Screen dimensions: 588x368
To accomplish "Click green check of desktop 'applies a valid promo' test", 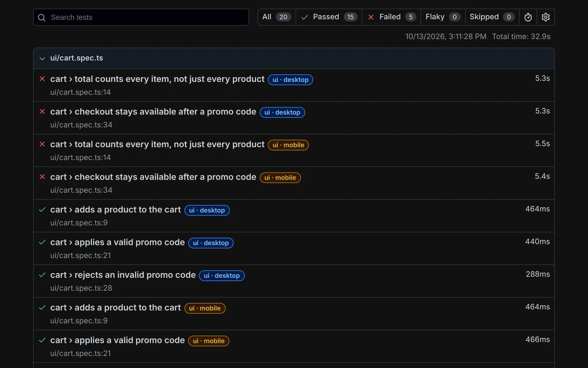I will coord(42,242).
